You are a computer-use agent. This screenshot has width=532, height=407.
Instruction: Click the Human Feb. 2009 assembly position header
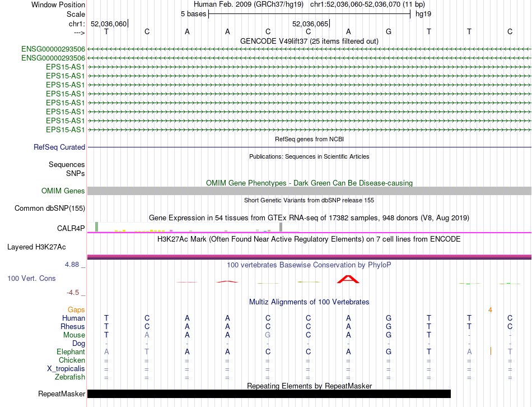[309, 4]
